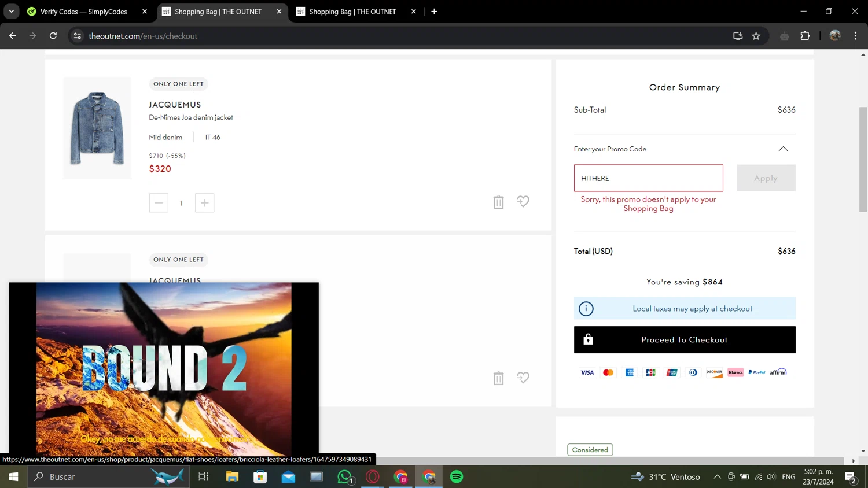Reload the checkout page
Viewport: 868px width, 488px height.
coord(53,36)
